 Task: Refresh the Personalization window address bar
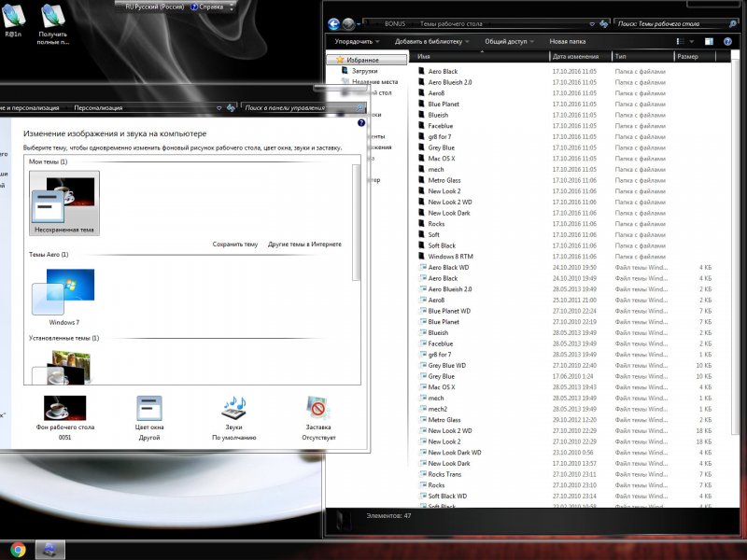point(231,108)
